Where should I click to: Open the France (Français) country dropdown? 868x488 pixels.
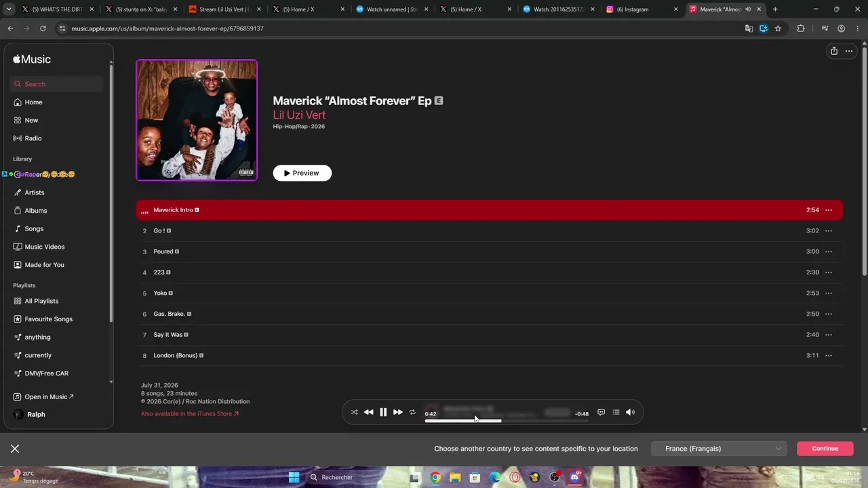tap(719, 449)
